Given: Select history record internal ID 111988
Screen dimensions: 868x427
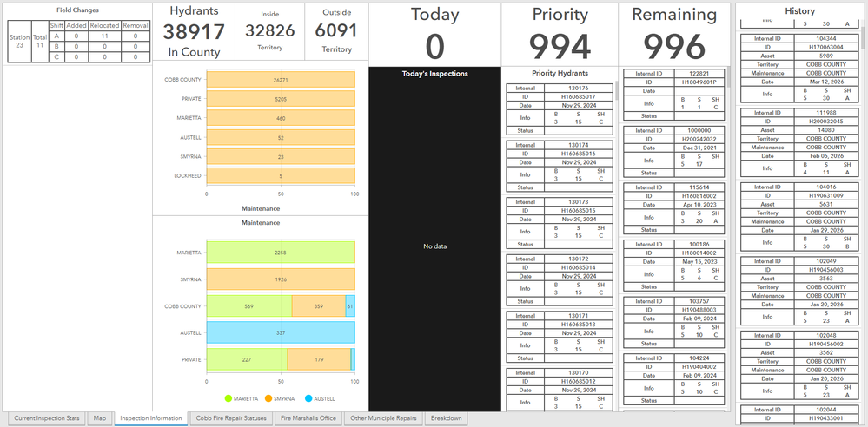Looking at the screenshot, I should [x=825, y=113].
